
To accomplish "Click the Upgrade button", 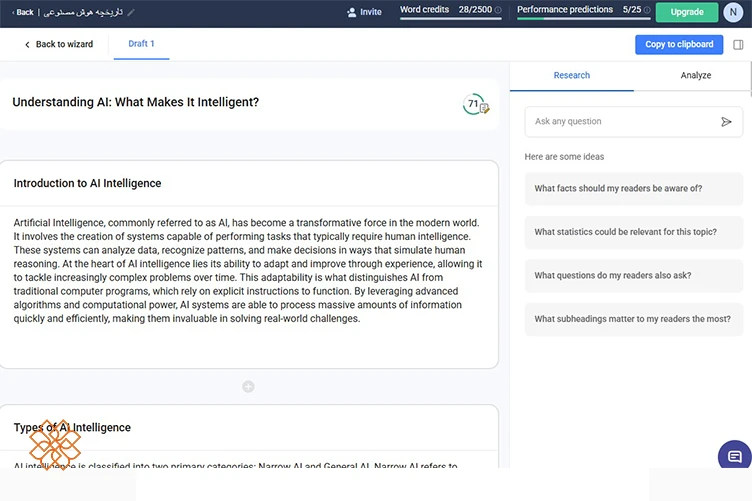I will point(687,12).
